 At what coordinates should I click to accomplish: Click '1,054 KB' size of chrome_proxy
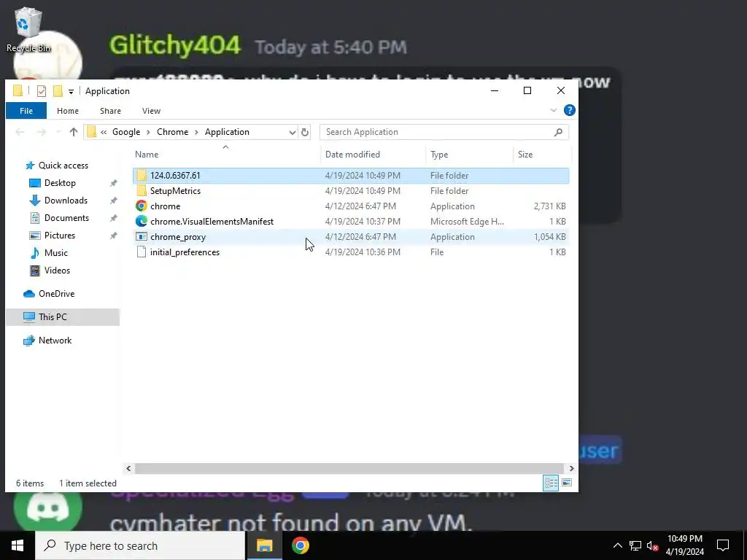tap(549, 237)
